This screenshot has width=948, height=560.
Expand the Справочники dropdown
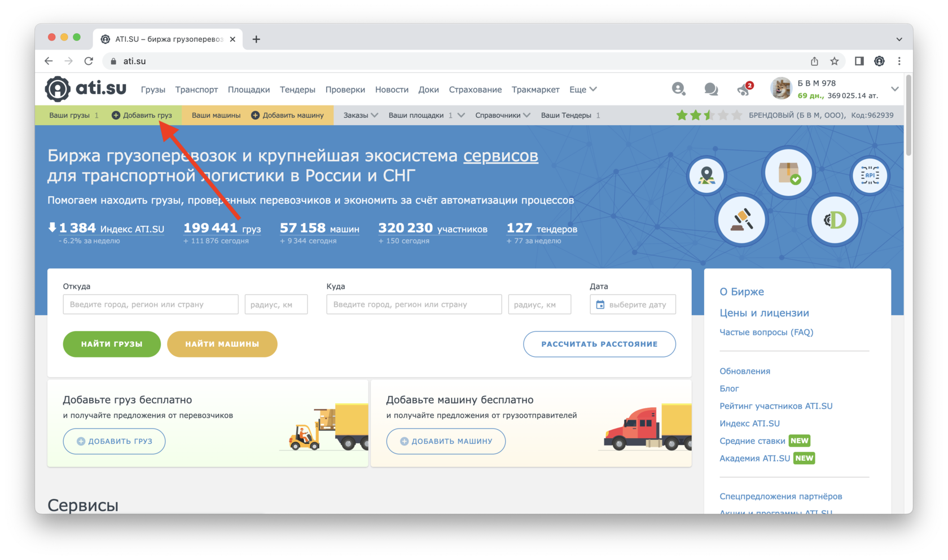(503, 115)
